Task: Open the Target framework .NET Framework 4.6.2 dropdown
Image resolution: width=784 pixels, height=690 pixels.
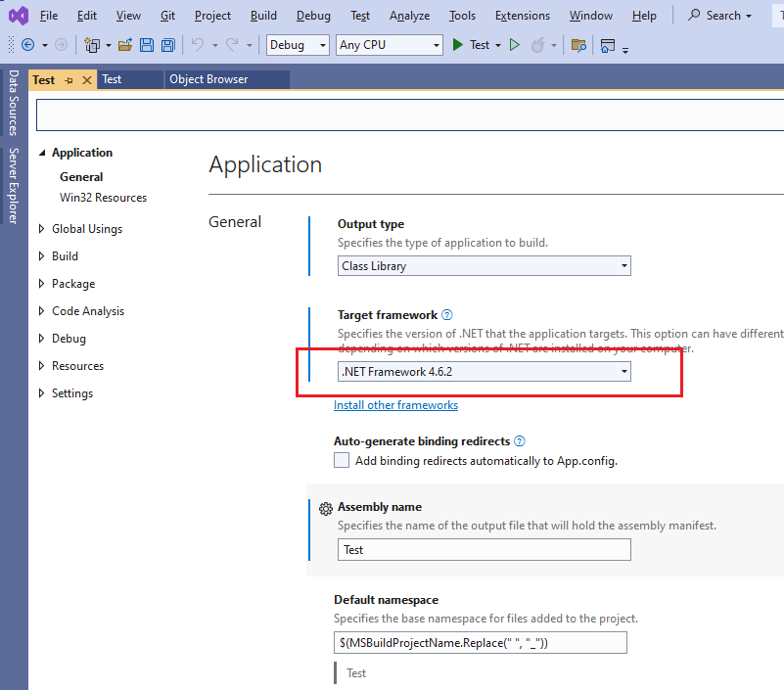Action: tap(484, 372)
